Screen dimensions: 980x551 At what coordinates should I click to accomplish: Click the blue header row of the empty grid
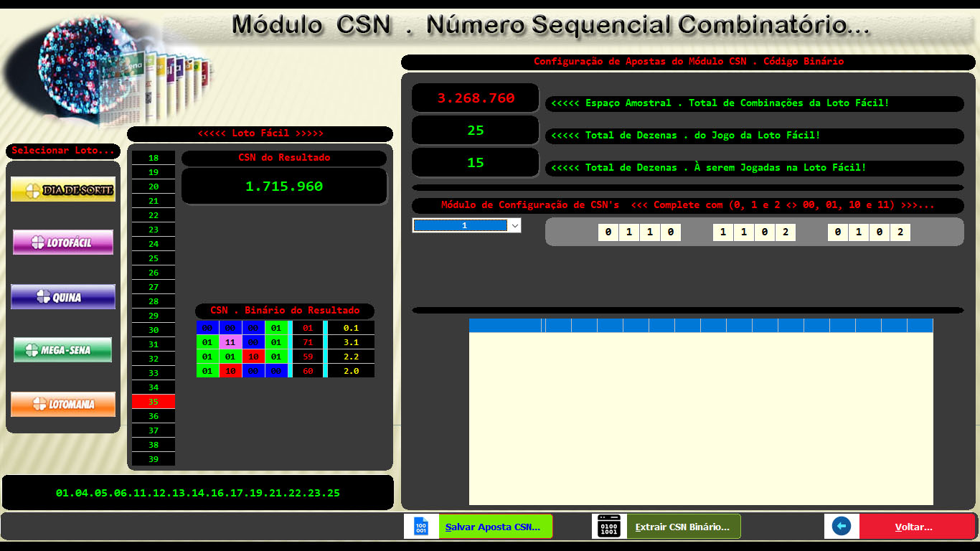tap(700, 326)
